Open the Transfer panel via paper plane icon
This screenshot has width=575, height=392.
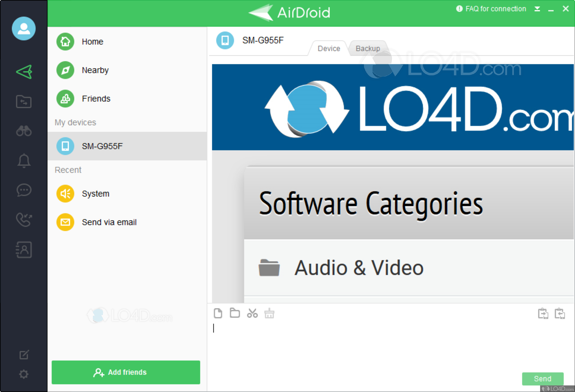(24, 72)
